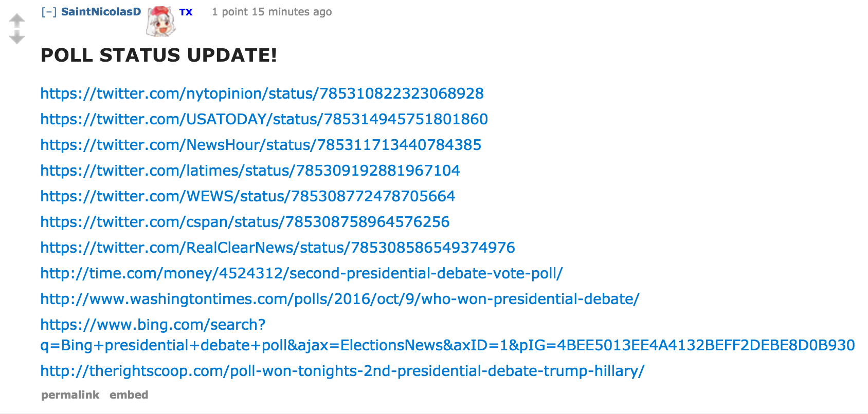Open the NewsHour Twitter status link

point(261,145)
